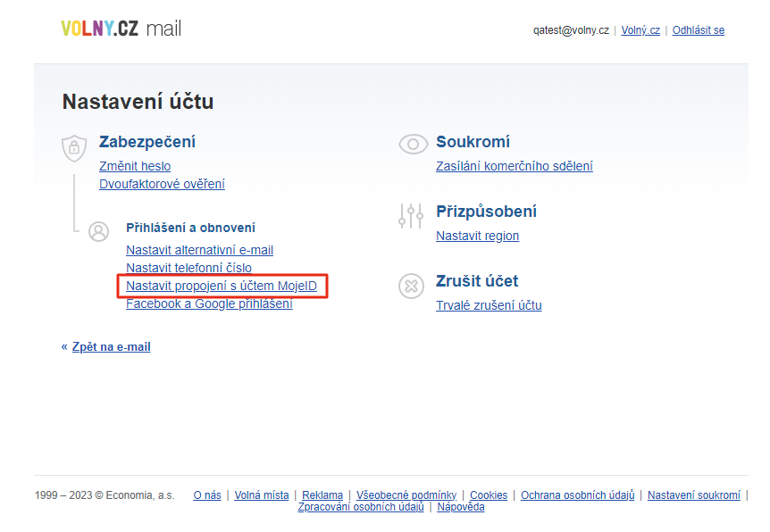This screenshot has height=532, width=770.
Task: Open Volná místa footer link
Action: (262, 495)
